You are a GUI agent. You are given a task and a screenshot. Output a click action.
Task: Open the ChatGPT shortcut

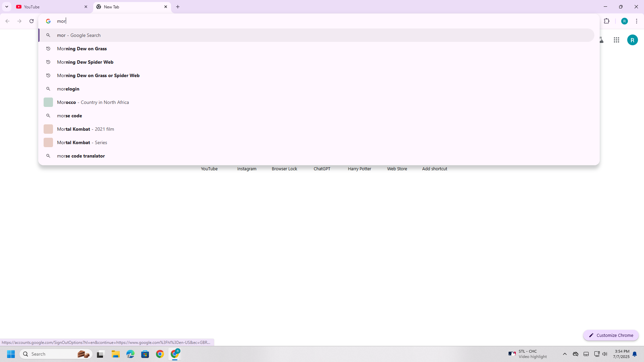[x=322, y=169]
